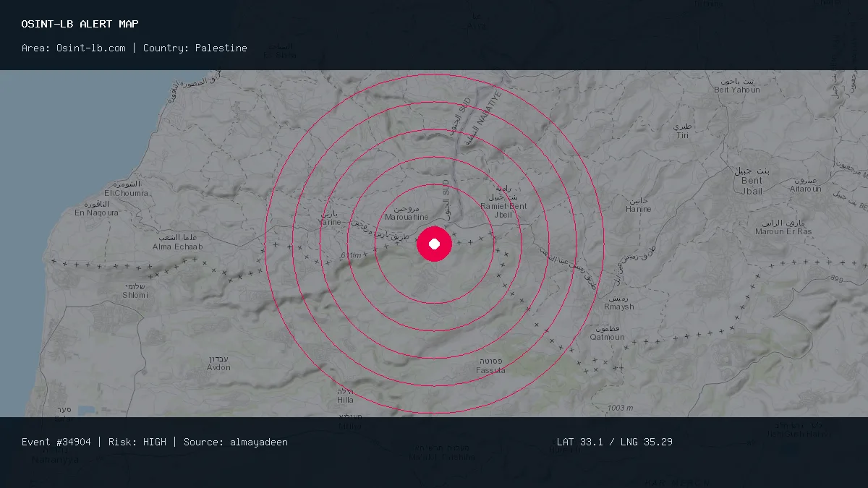Click the 1003 m elevation label
868x488 pixels.
click(x=621, y=408)
